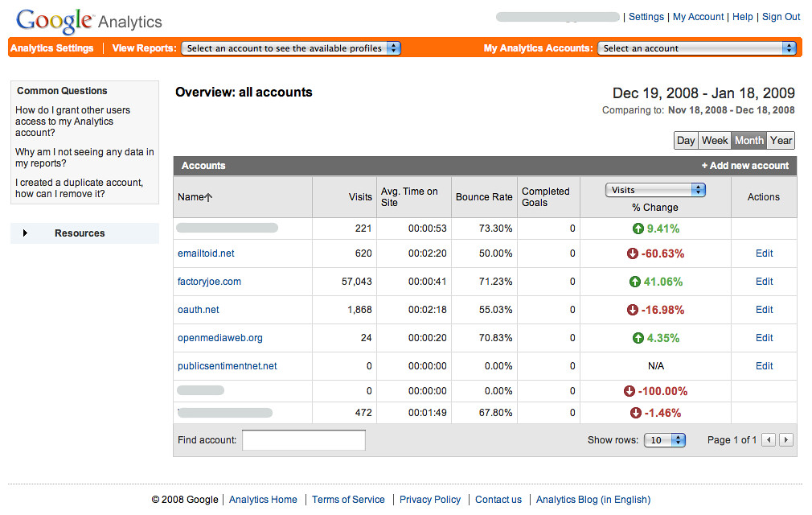812x515 pixels.
Task: Click green up arrow beside 9.41%
Action: coord(638,229)
